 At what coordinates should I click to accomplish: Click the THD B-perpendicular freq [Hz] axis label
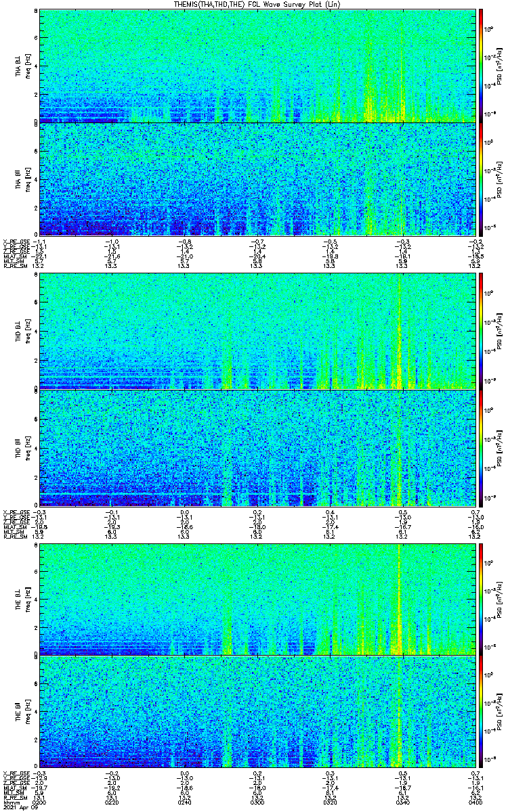coord(27,331)
